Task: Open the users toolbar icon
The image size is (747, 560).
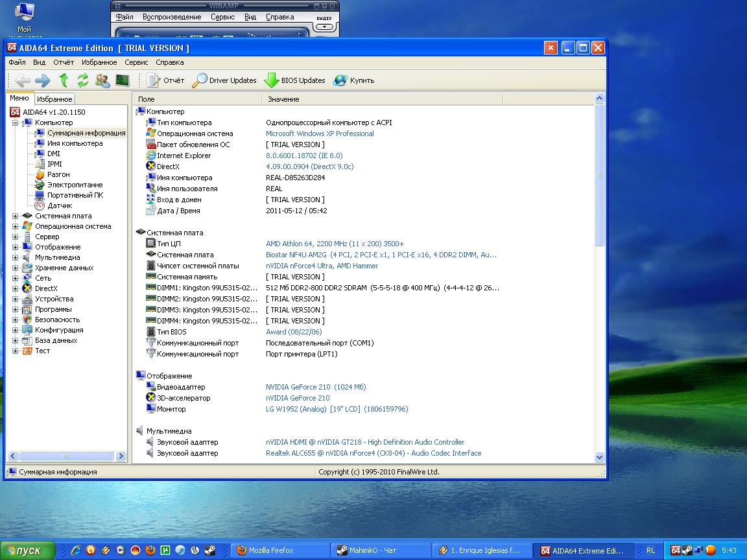Action: point(102,80)
